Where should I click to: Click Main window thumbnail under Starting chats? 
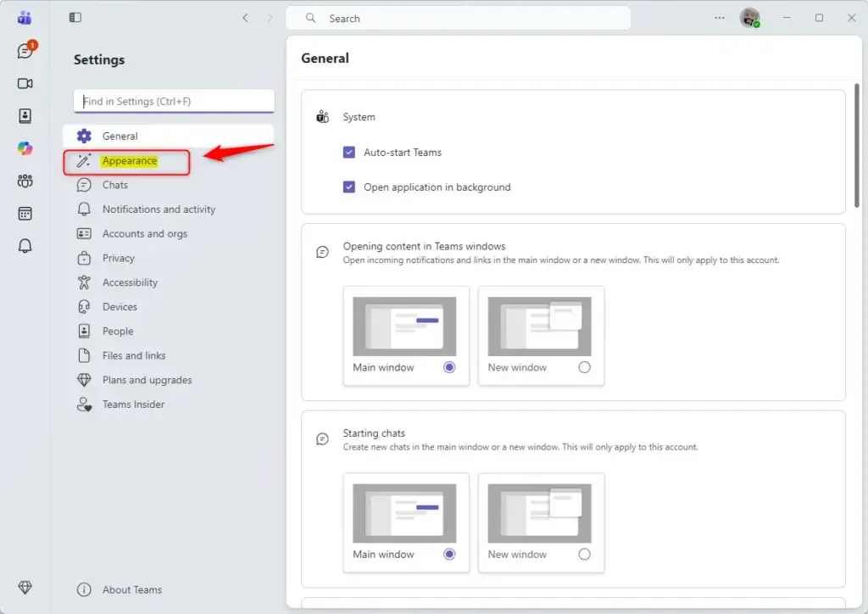click(x=404, y=513)
